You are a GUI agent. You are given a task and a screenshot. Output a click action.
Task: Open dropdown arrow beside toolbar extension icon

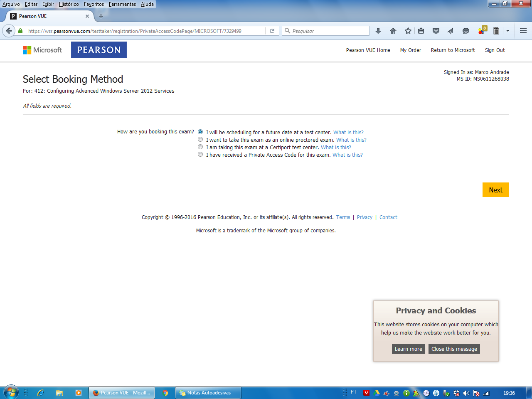[507, 31]
